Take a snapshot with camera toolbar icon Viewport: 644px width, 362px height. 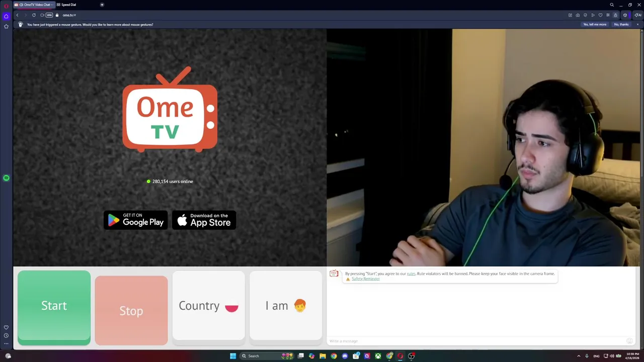click(x=578, y=15)
